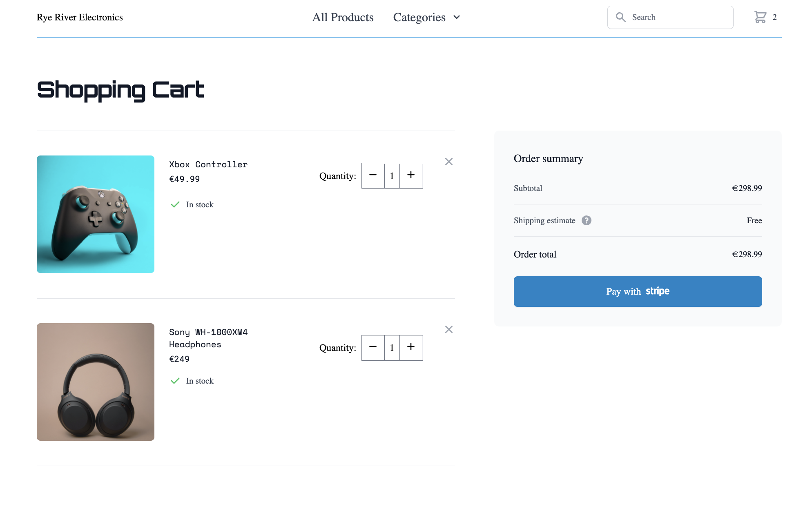Expand the Categories dropdown
The image size is (812, 524).
(427, 17)
